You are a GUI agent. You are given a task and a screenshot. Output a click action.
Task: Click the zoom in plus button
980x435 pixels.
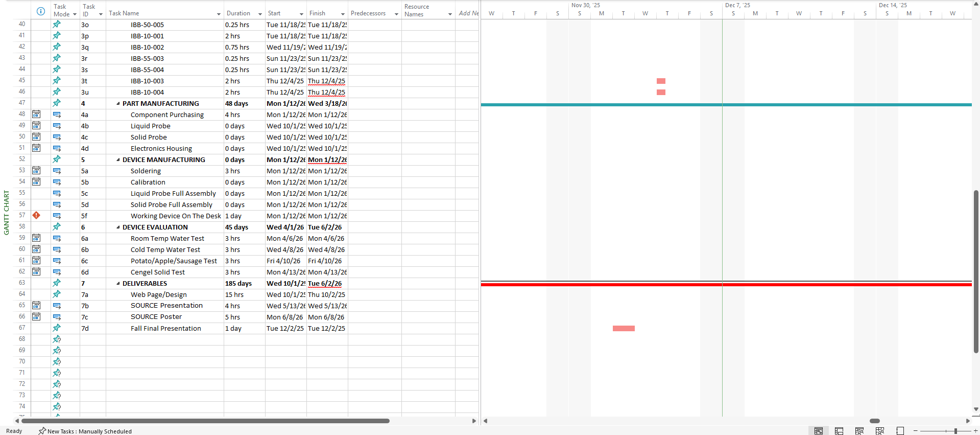click(x=975, y=431)
